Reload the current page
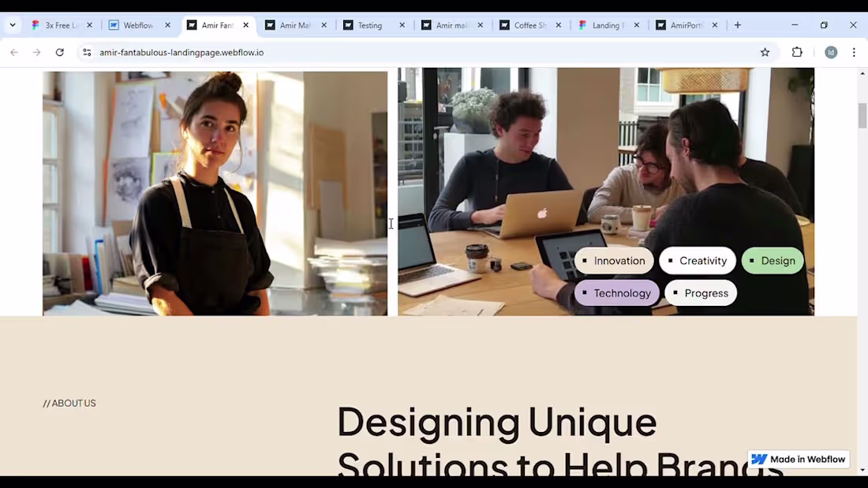Image resolution: width=868 pixels, height=488 pixels. tap(59, 52)
